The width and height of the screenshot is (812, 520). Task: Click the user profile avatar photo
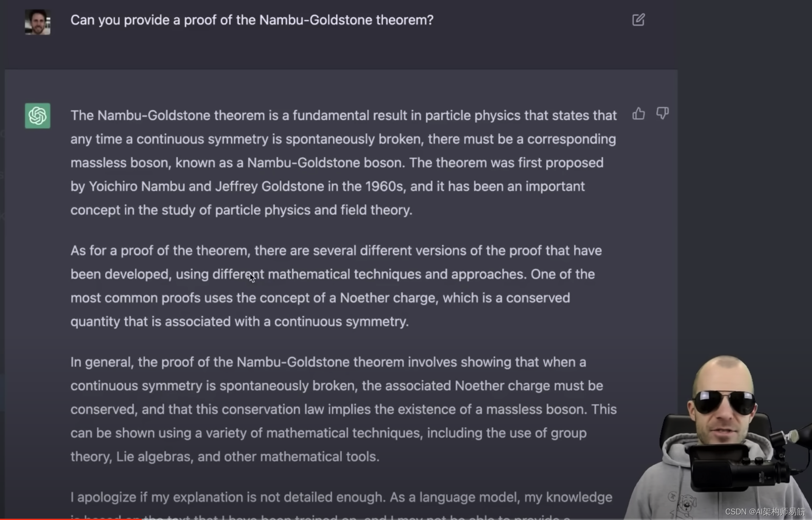pyautogui.click(x=37, y=22)
